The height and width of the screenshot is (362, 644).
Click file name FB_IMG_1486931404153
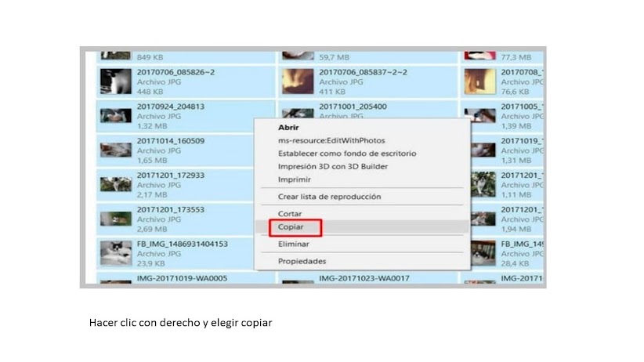point(183,244)
